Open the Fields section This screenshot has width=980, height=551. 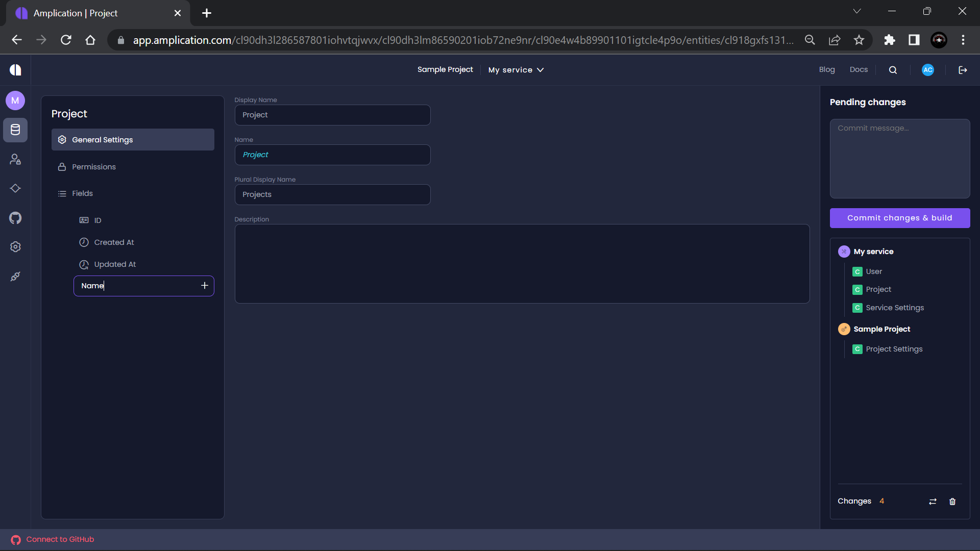pos(82,193)
